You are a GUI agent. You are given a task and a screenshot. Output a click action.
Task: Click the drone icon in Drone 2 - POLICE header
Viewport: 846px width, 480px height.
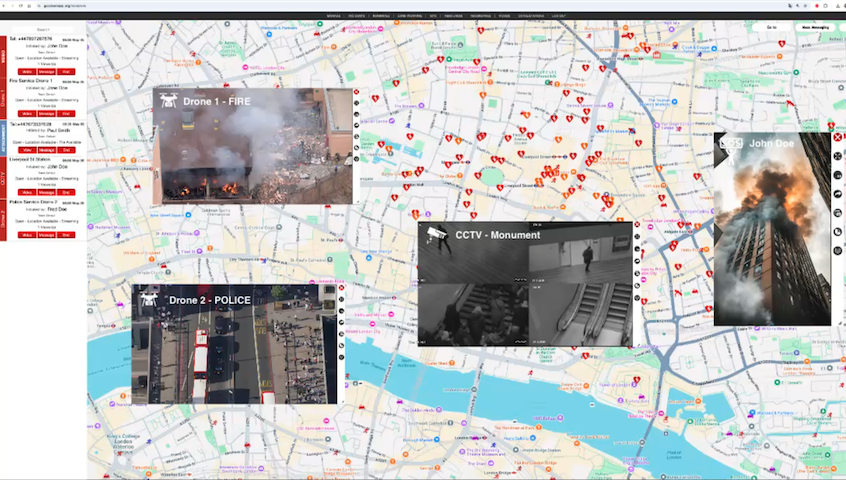click(150, 298)
